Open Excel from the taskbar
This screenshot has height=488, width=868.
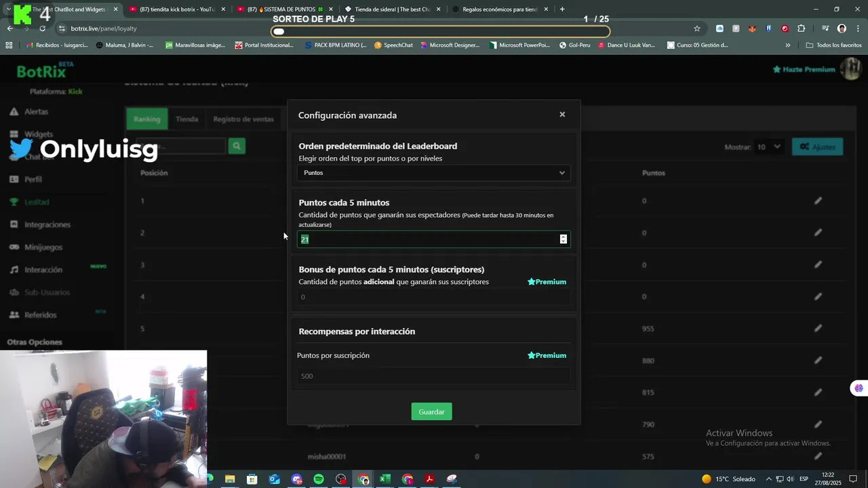(384, 479)
